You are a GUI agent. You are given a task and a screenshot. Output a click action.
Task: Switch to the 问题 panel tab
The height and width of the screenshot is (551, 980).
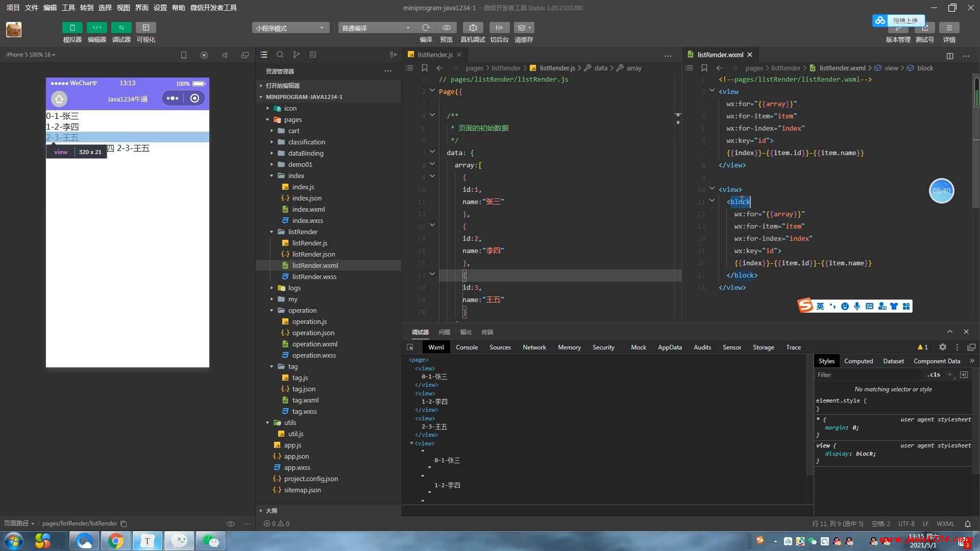click(x=445, y=332)
